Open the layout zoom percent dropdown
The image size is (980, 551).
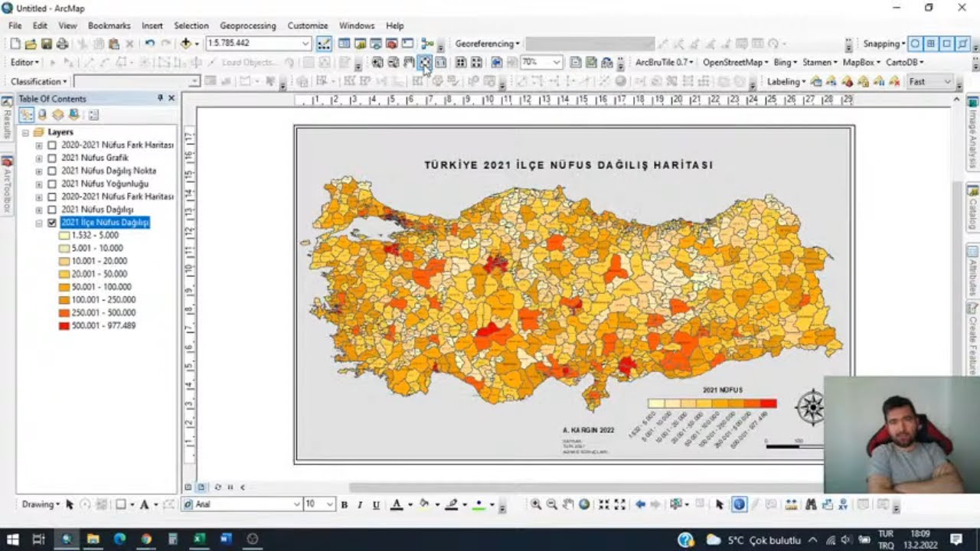click(557, 62)
